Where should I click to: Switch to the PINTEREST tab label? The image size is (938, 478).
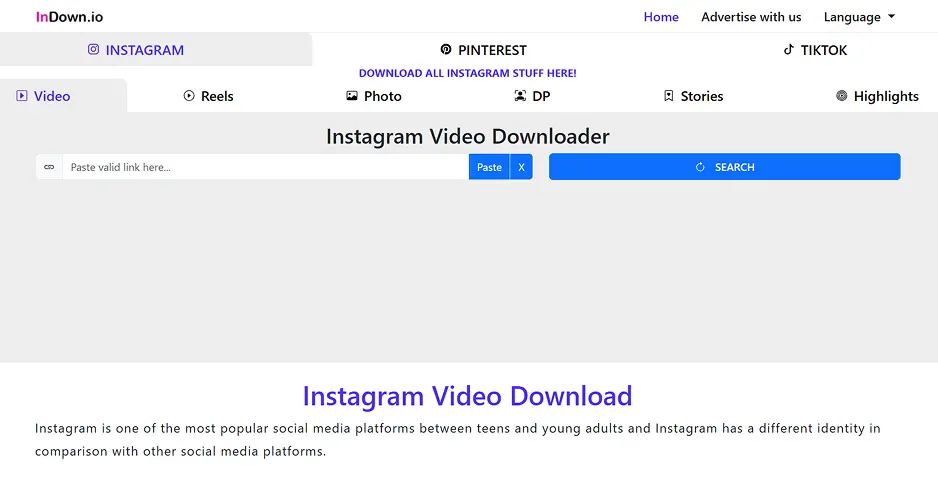[x=492, y=50]
